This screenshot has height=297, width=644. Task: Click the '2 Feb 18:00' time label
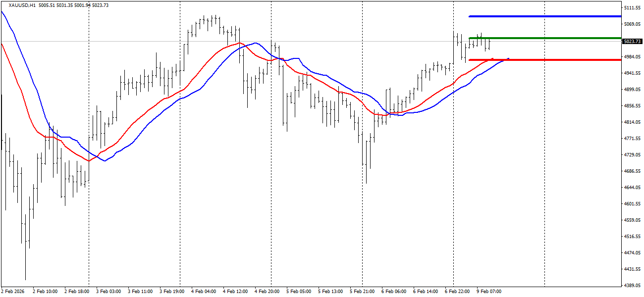(x=77, y=292)
